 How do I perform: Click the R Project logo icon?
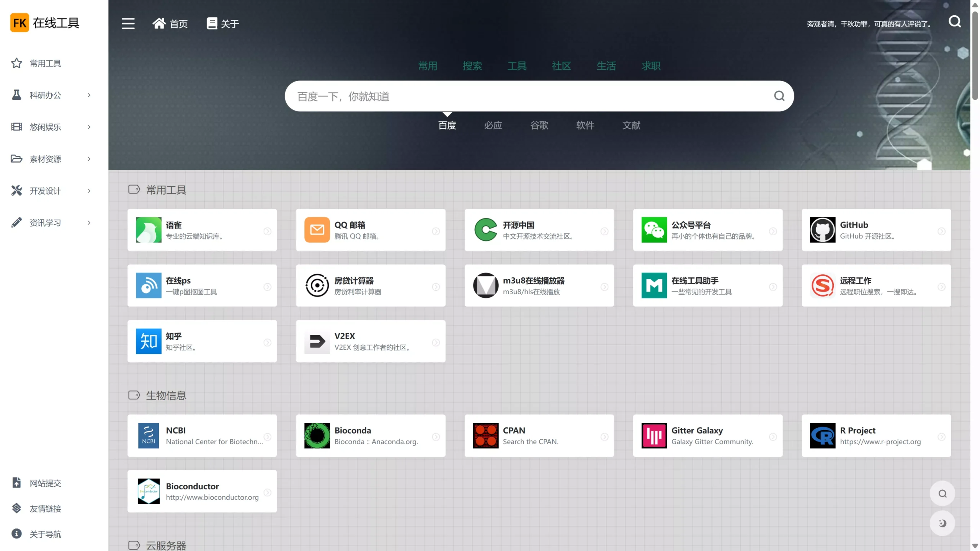pyautogui.click(x=822, y=435)
